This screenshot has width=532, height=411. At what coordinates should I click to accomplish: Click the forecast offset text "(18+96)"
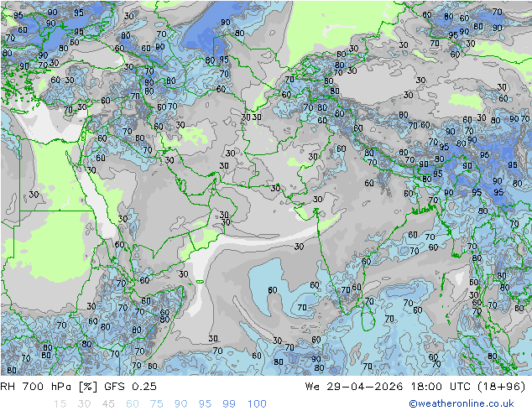[x=502, y=387]
